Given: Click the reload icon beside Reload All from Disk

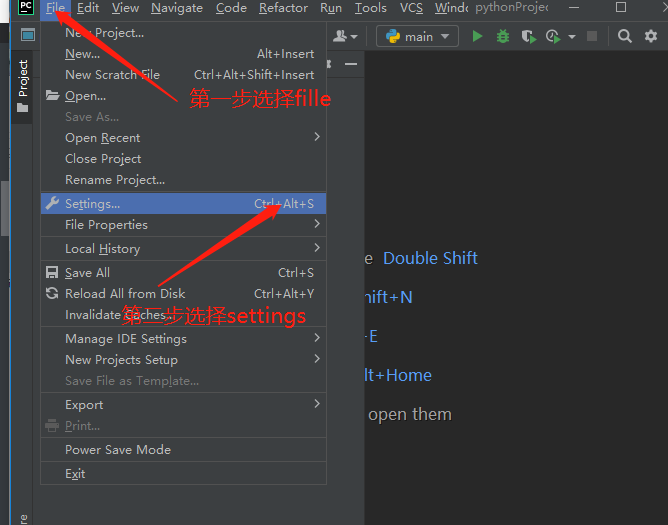Looking at the screenshot, I should pos(52,293).
